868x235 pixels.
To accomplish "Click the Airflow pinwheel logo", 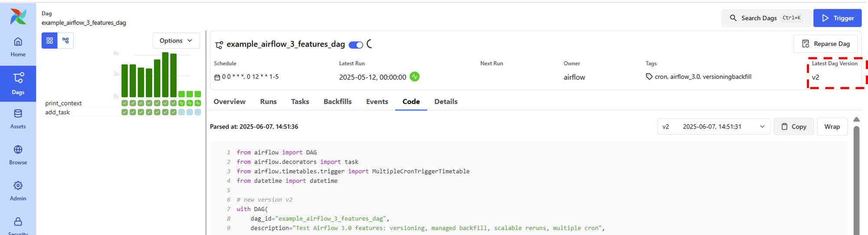I will (18, 17).
